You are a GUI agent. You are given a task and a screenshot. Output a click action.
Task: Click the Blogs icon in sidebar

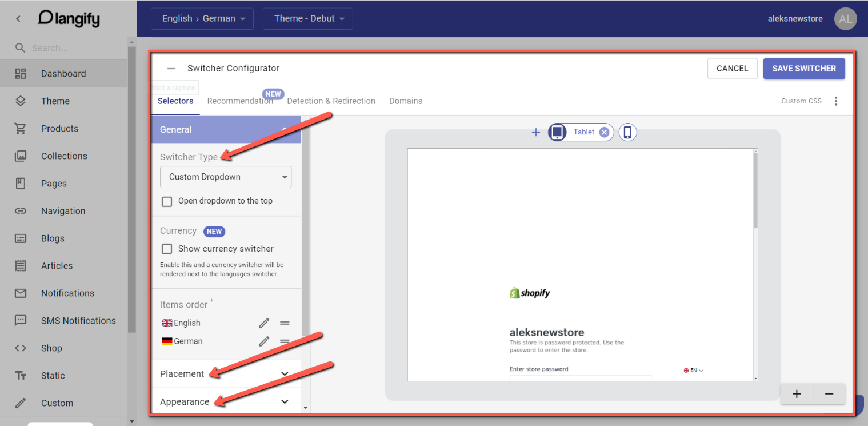[21, 238]
